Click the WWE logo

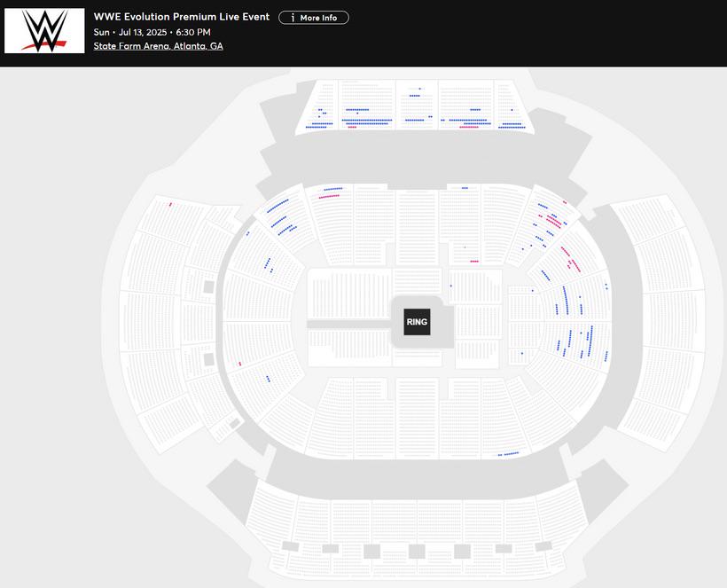pos(44,31)
